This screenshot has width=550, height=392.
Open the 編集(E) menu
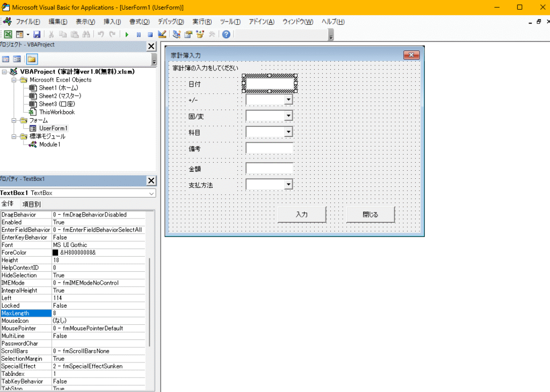(57, 21)
